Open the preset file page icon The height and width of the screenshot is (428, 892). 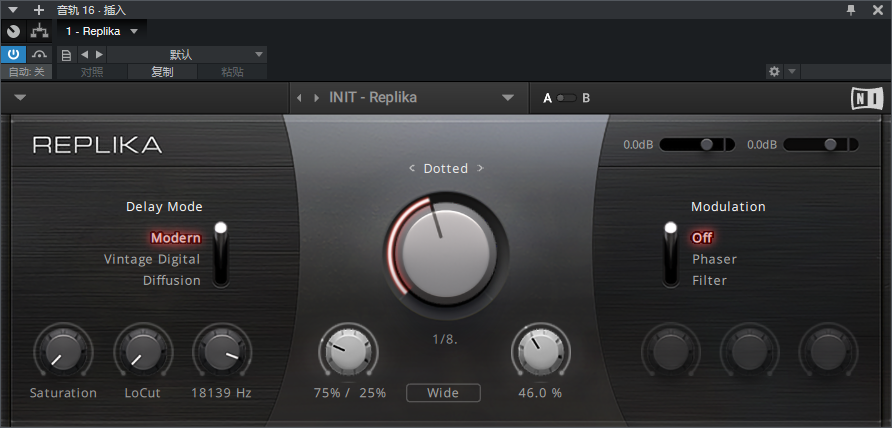pos(67,55)
